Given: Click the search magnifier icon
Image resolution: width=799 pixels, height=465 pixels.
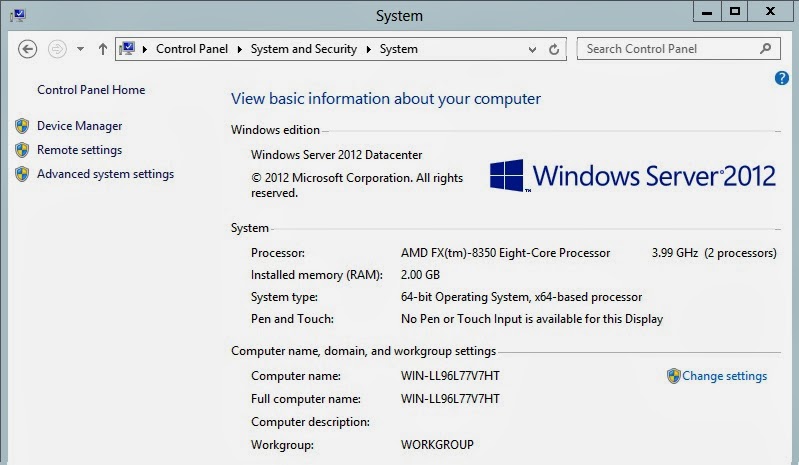Looking at the screenshot, I should pyautogui.click(x=765, y=48).
